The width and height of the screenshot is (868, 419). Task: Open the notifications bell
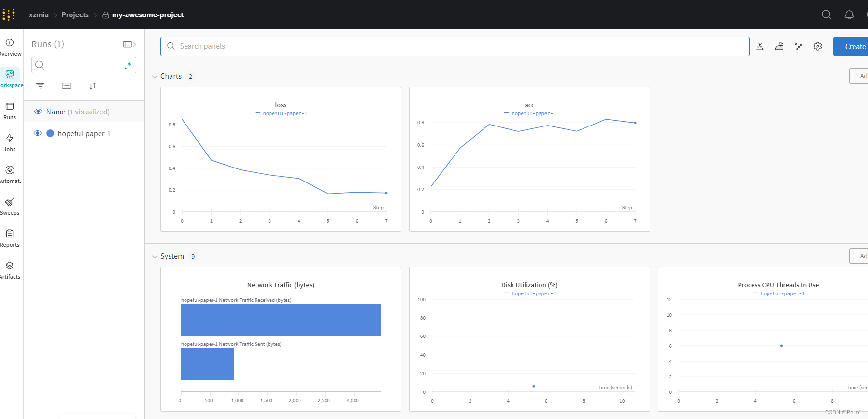[849, 14]
